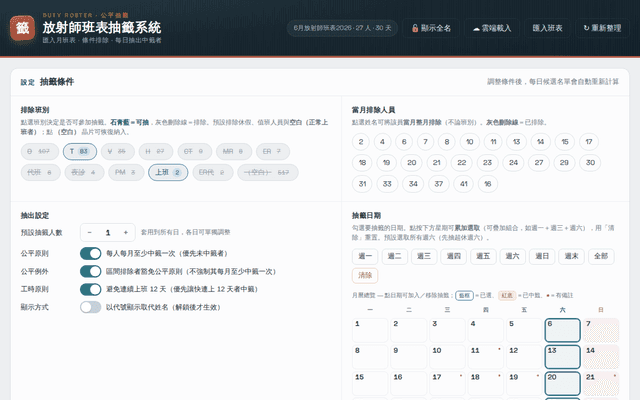Click calendar Sunday 21 cell
640x400 pixels.
click(x=601, y=384)
